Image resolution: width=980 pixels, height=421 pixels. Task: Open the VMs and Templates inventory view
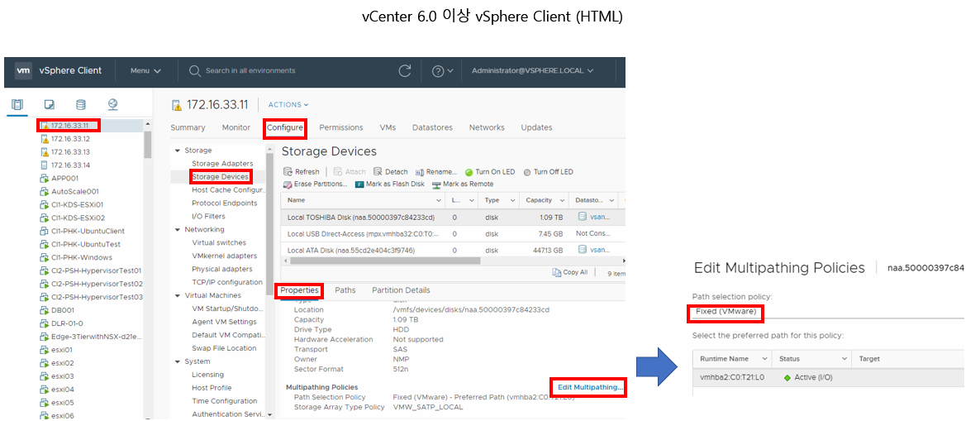click(x=50, y=104)
